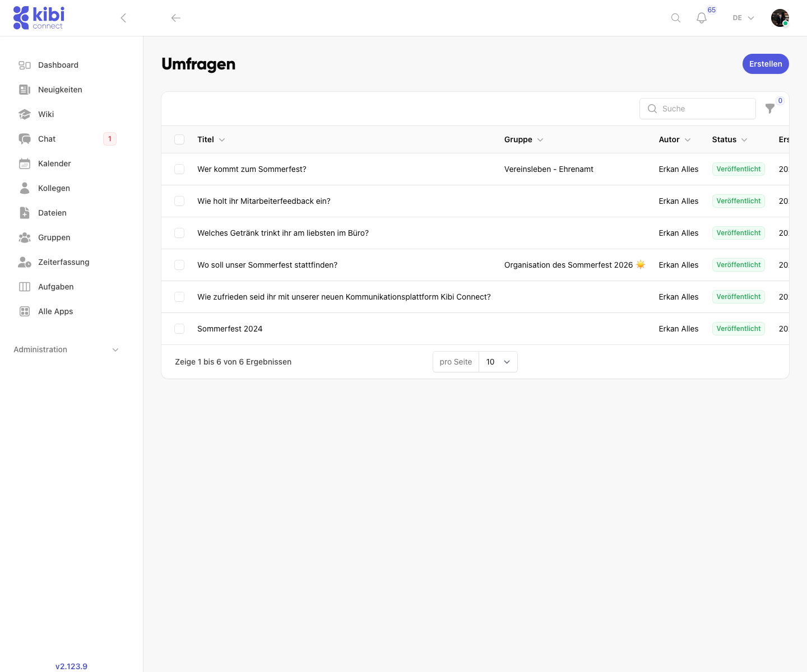Select the Chat icon in the sidebar
Viewport: 807px width, 672px height.
point(25,139)
